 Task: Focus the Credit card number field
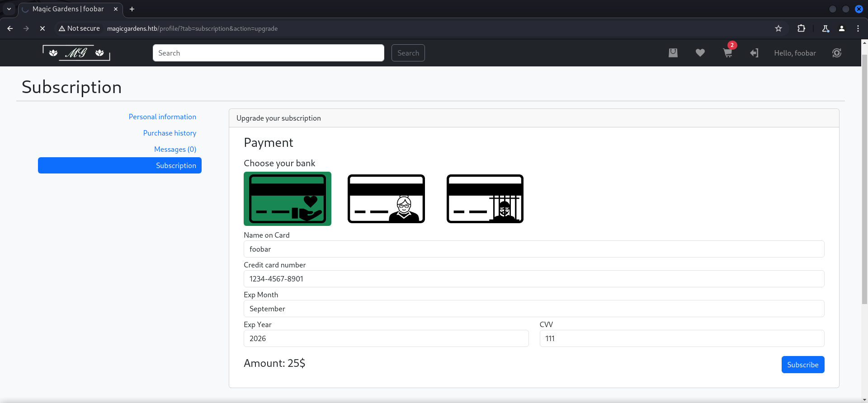pyautogui.click(x=533, y=279)
